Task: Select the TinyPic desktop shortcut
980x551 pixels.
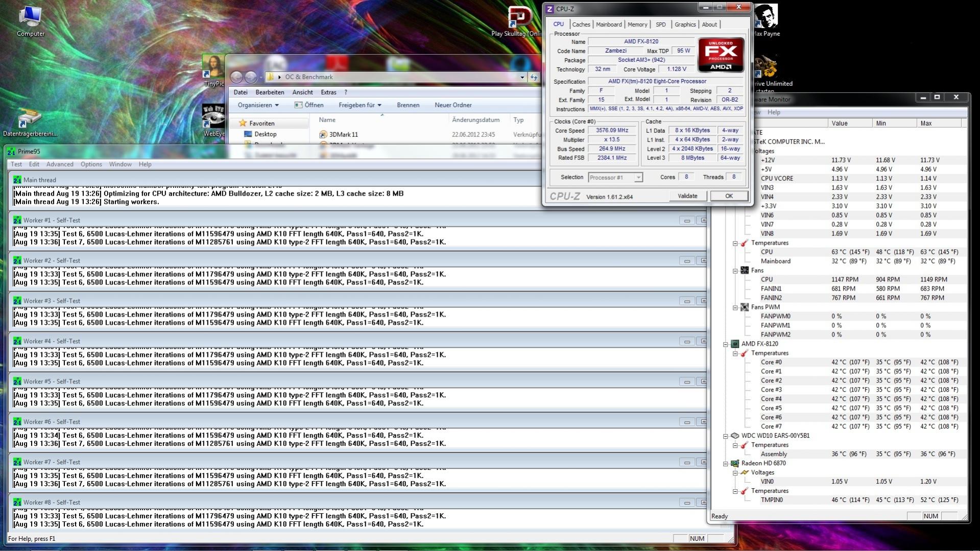Action: (213, 71)
